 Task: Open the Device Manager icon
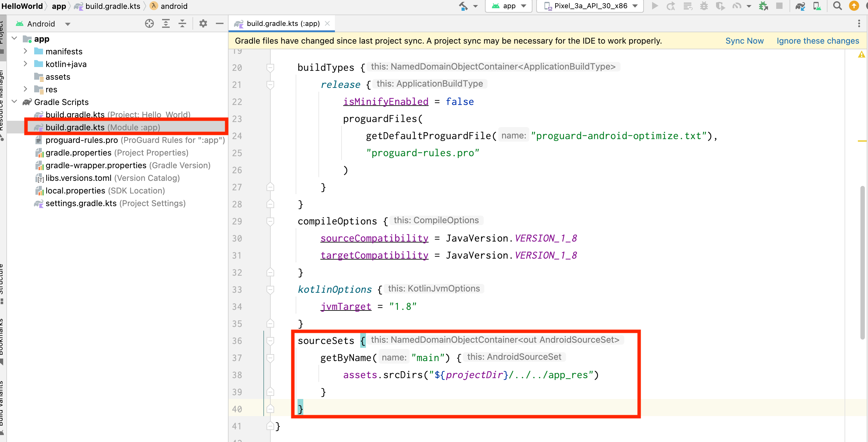tap(817, 6)
